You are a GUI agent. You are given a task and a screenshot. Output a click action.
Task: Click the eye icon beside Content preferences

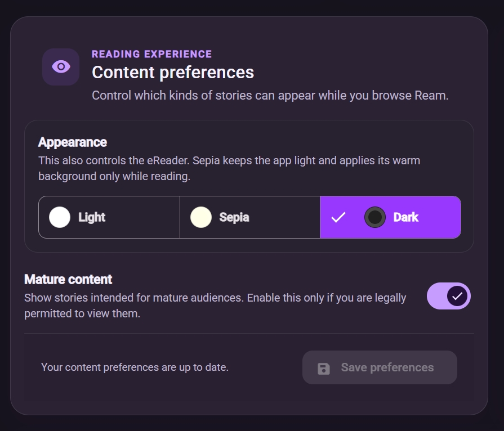(x=61, y=67)
